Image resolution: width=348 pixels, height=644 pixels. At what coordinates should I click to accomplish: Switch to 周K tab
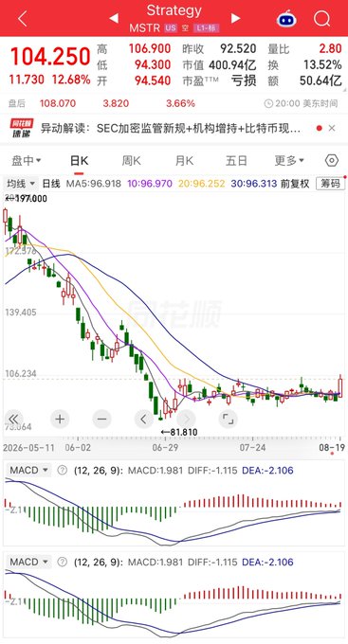pos(131,161)
